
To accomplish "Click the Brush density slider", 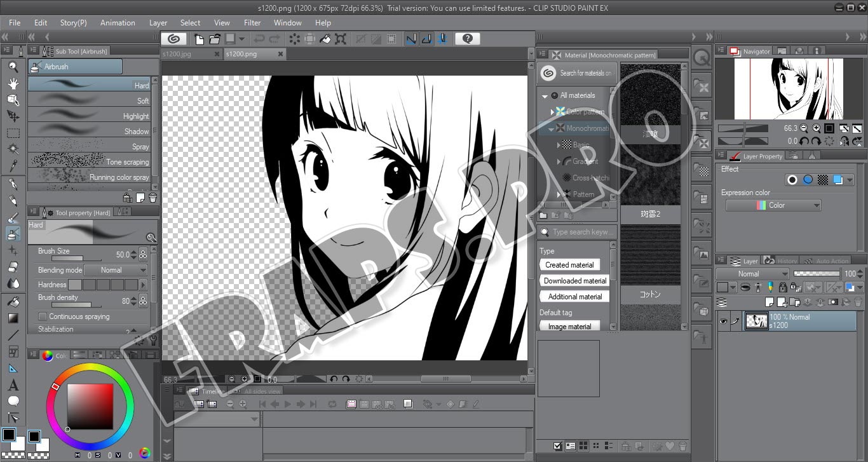I will (76, 304).
